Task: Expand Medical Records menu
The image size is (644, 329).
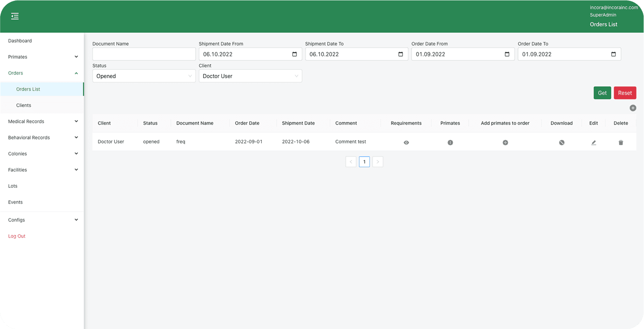Action: tap(42, 121)
